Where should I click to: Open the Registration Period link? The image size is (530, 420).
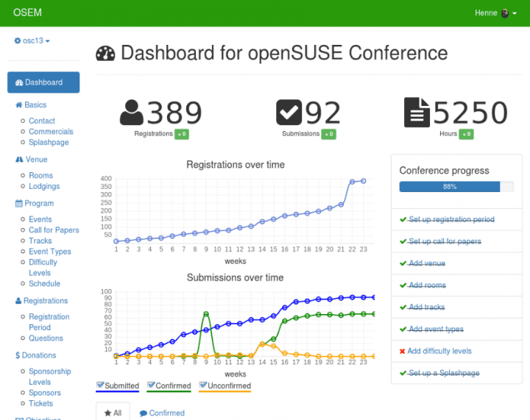[x=49, y=322]
